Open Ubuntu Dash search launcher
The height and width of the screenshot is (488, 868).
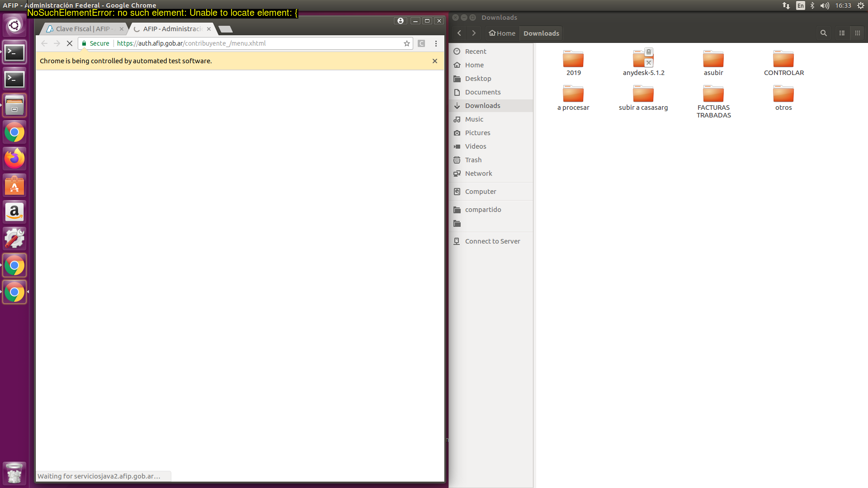click(x=14, y=25)
